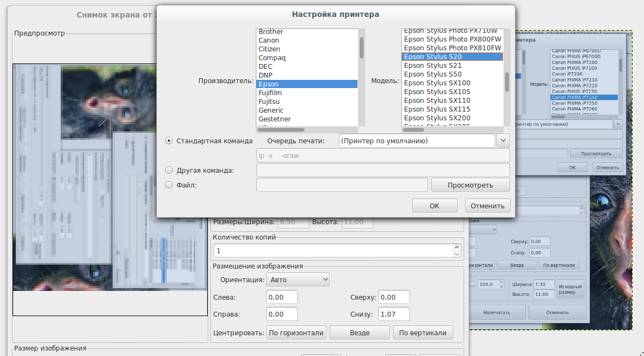
Task: Select Brother in manufacturer list
Action: click(307, 32)
